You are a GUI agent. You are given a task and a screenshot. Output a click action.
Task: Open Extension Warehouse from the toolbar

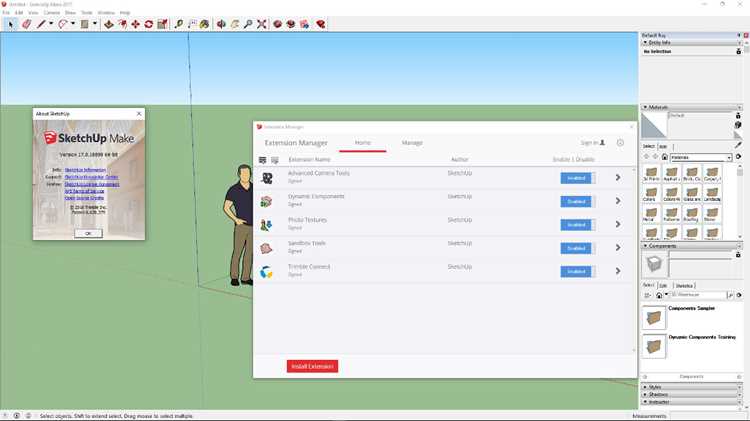coord(291,24)
